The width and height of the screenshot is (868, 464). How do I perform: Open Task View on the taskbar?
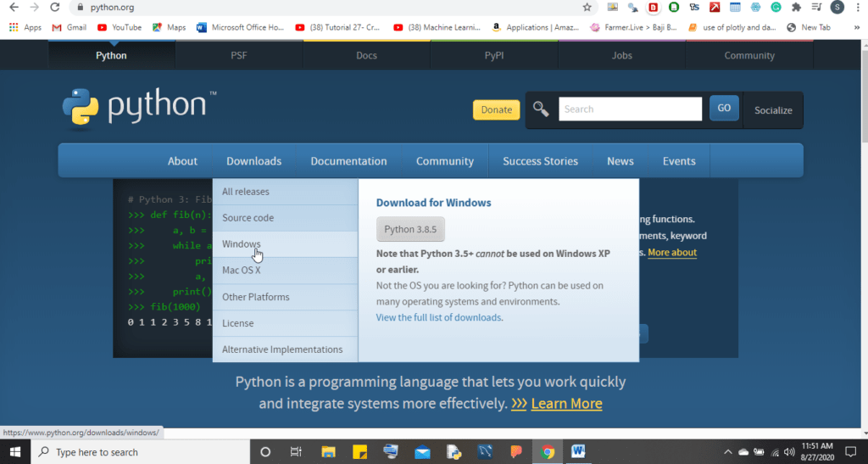coord(296,452)
